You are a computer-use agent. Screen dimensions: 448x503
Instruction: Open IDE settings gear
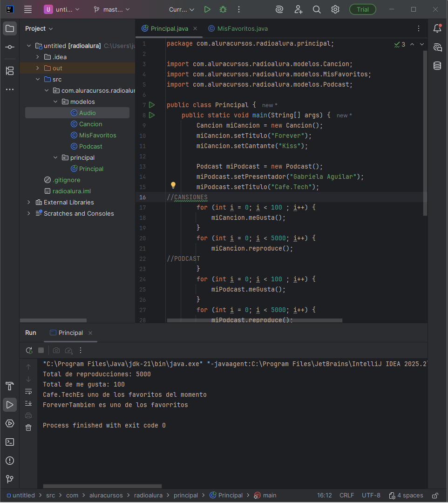tap(335, 9)
